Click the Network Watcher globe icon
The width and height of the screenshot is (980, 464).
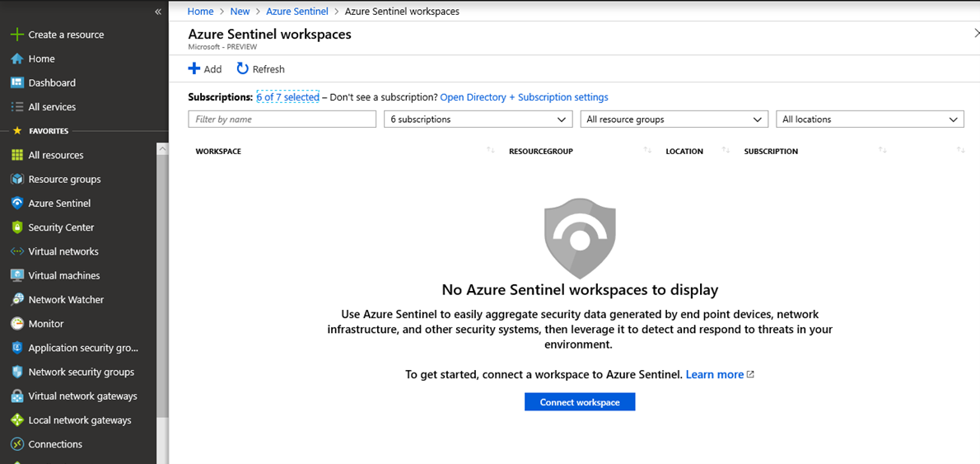coord(17,299)
